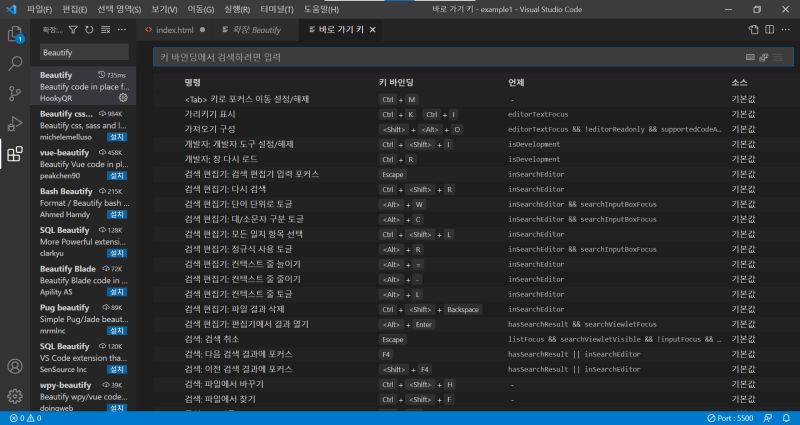800x425 pixels.
Task: Toggle record keys in keybinding search
Action: click(750, 57)
